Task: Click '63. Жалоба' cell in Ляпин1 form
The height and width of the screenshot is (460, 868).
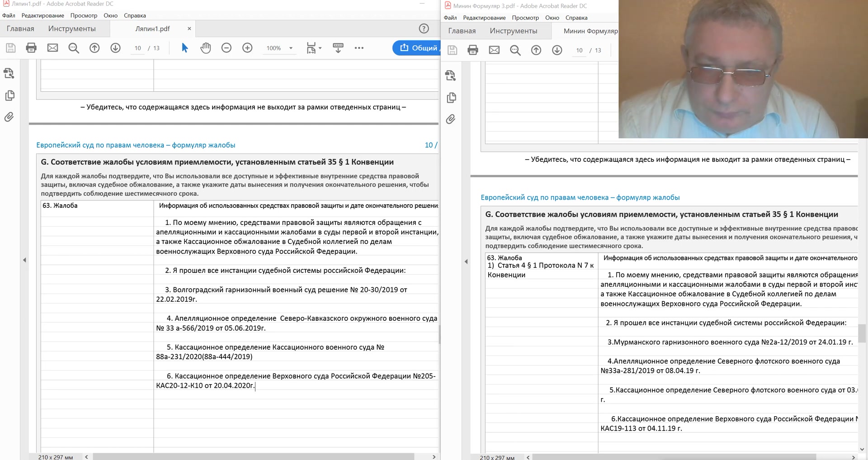Action: pyautogui.click(x=97, y=206)
